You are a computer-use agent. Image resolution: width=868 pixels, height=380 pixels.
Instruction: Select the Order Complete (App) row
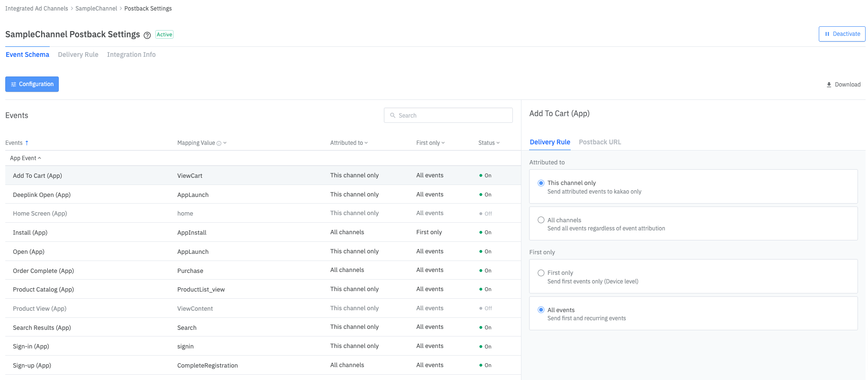263,271
